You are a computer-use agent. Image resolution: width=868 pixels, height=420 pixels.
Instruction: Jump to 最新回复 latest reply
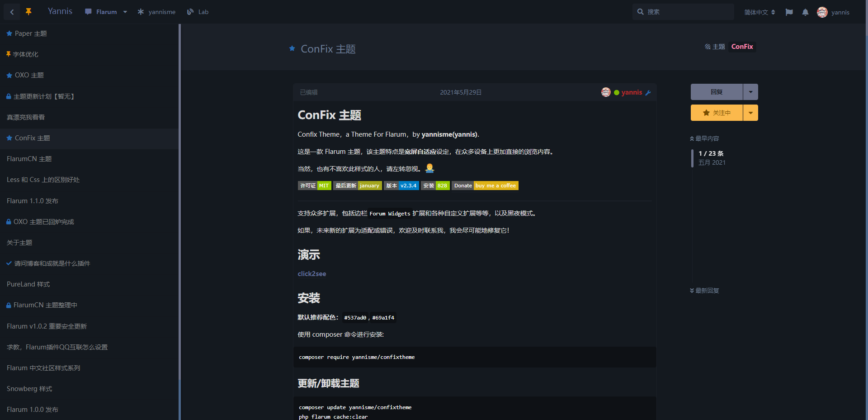(704, 291)
